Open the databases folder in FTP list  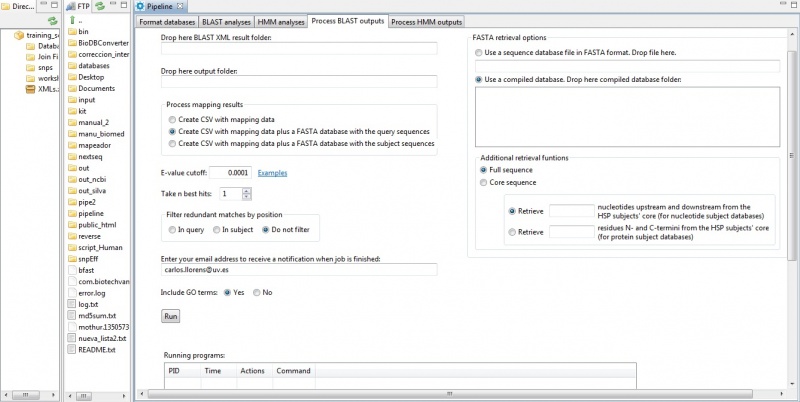point(71,66)
